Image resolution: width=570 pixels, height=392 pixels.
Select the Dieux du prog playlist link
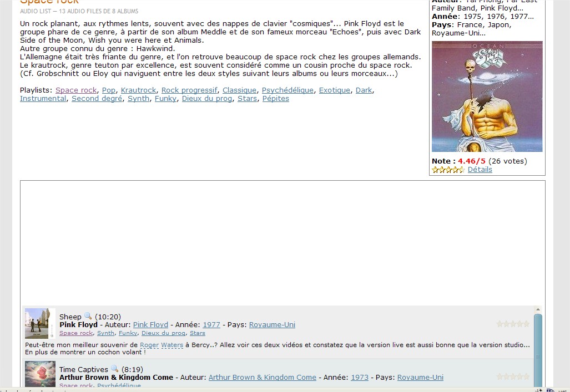click(207, 99)
